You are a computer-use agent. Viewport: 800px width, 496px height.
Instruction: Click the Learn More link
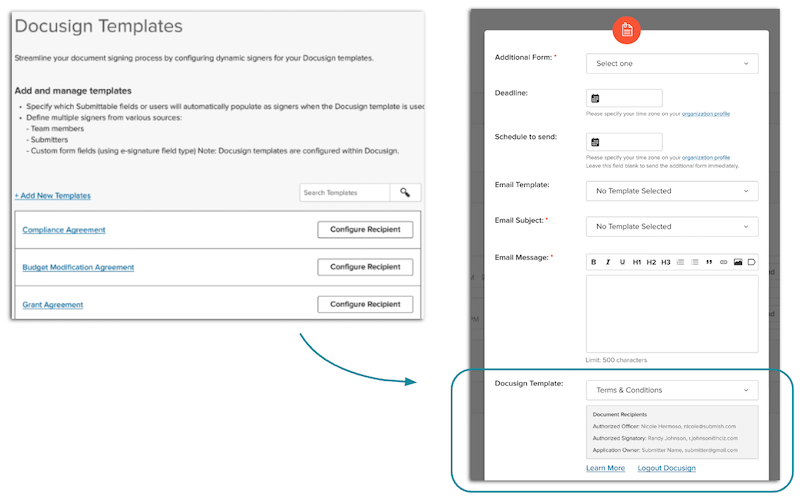click(x=605, y=468)
